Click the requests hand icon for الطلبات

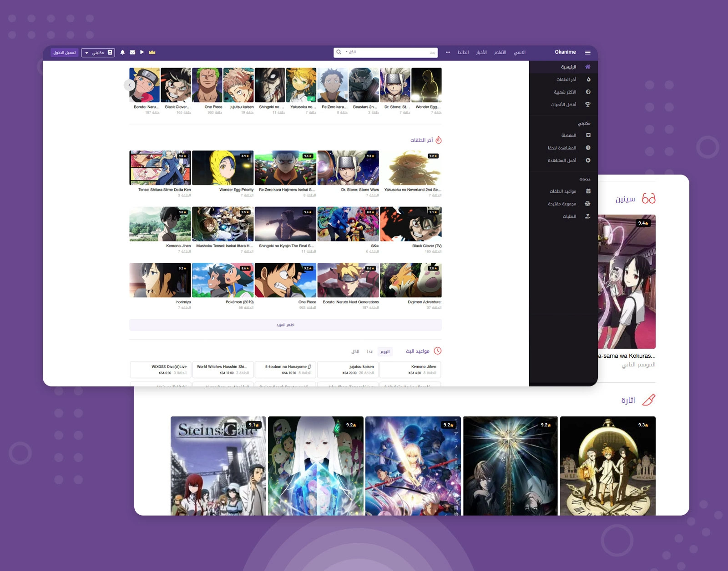coord(588,216)
